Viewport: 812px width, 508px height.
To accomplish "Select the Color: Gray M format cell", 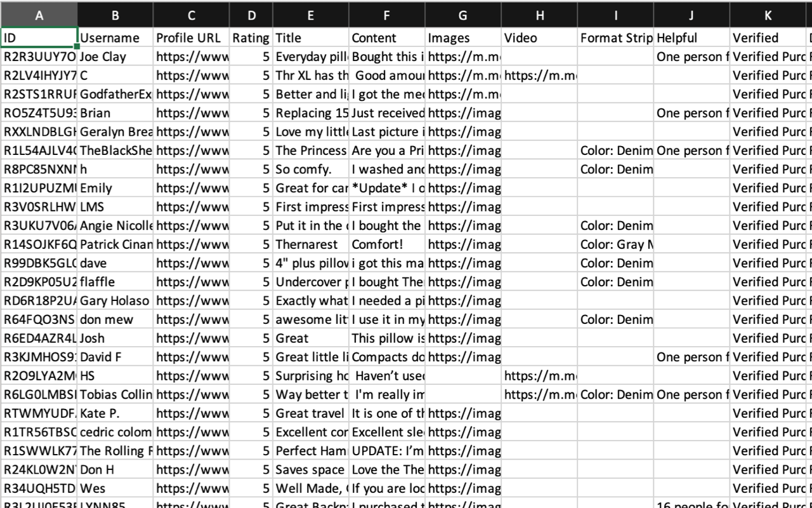I will pos(616,244).
